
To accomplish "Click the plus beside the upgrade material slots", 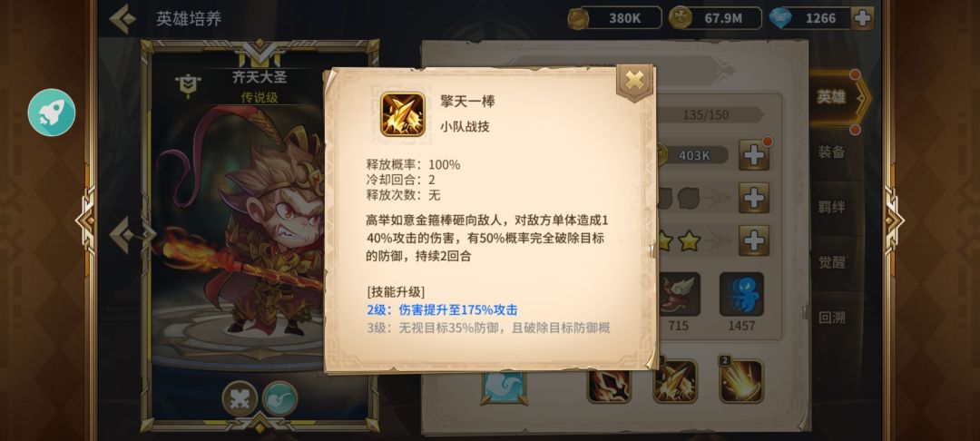I will 754,198.
